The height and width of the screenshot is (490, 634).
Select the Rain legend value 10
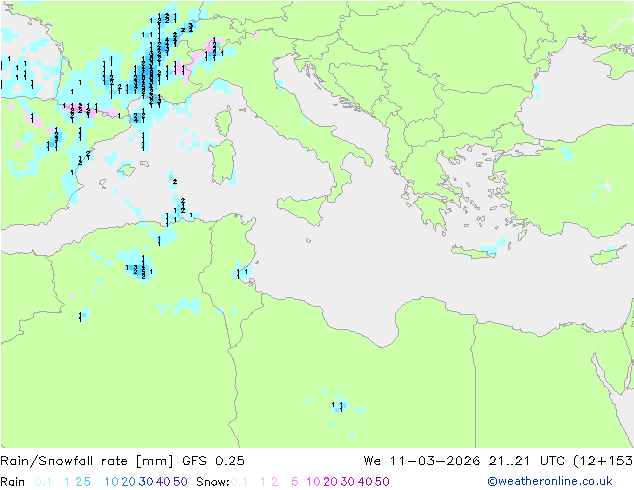click(x=112, y=482)
